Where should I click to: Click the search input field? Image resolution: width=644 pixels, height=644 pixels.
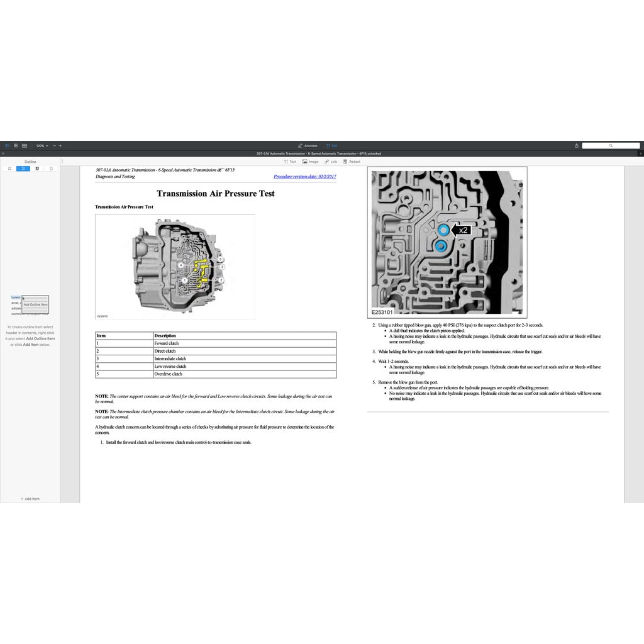(610, 145)
